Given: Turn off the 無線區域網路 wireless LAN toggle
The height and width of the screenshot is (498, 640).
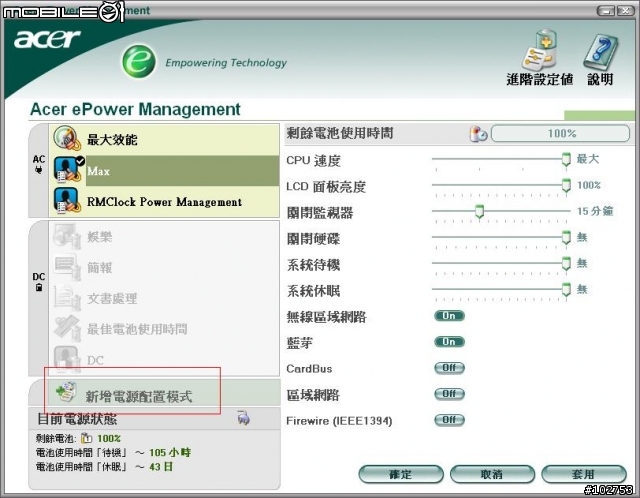Looking at the screenshot, I should click(x=449, y=316).
